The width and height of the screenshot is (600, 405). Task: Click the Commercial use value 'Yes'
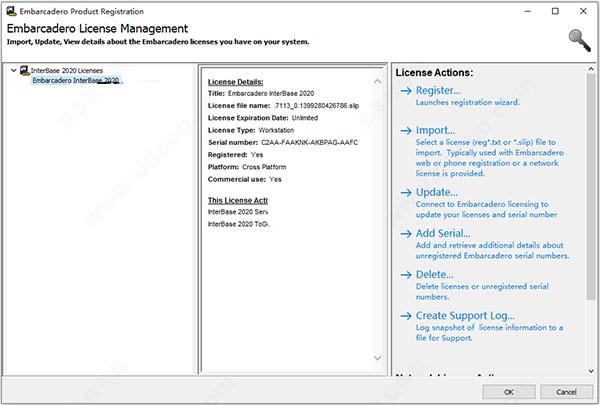point(275,179)
